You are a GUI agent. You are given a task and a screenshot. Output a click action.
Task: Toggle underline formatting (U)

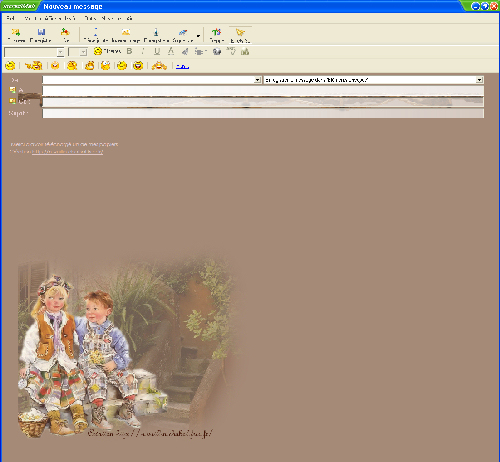[157, 51]
